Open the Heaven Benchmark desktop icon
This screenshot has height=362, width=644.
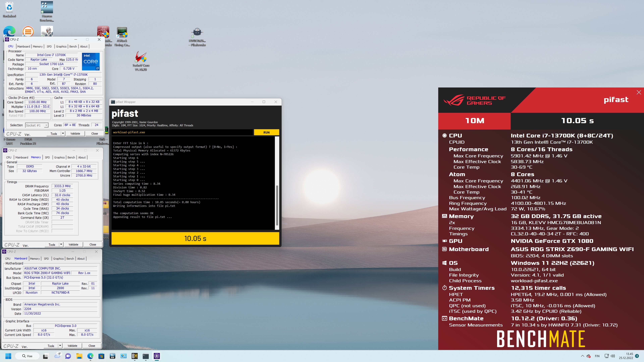point(47,11)
